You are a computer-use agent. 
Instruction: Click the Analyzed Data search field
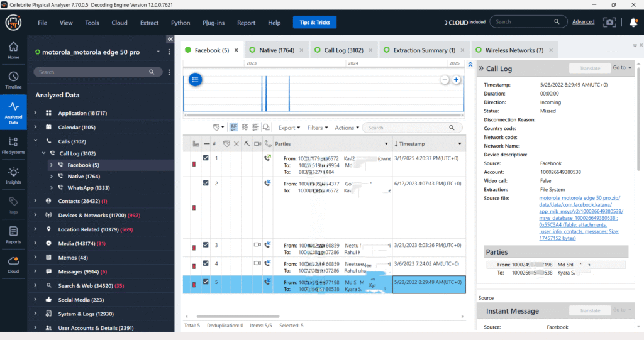tap(97, 72)
